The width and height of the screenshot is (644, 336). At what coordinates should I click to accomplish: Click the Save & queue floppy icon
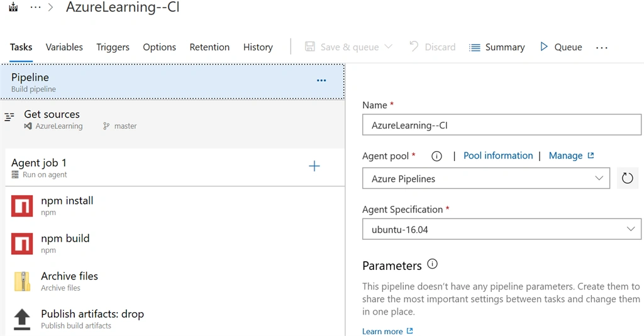coord(309,47)
